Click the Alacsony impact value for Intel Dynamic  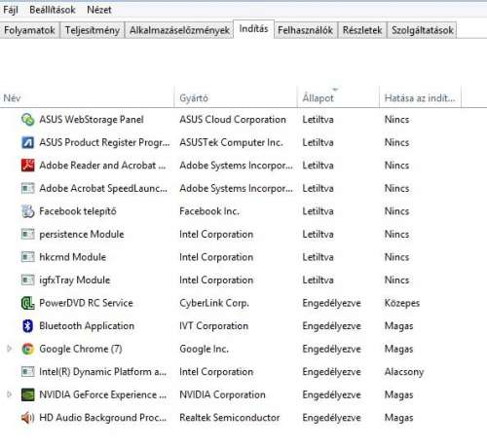coord(404,372)
